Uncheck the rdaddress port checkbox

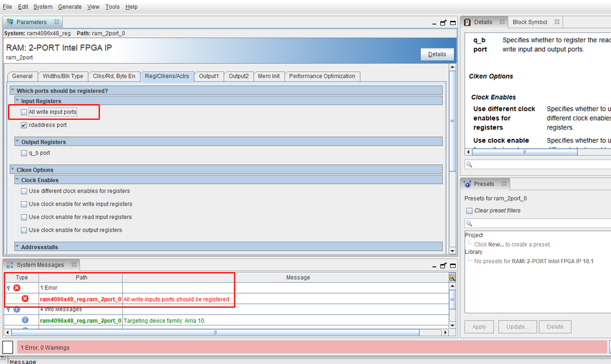click(24, 125)
